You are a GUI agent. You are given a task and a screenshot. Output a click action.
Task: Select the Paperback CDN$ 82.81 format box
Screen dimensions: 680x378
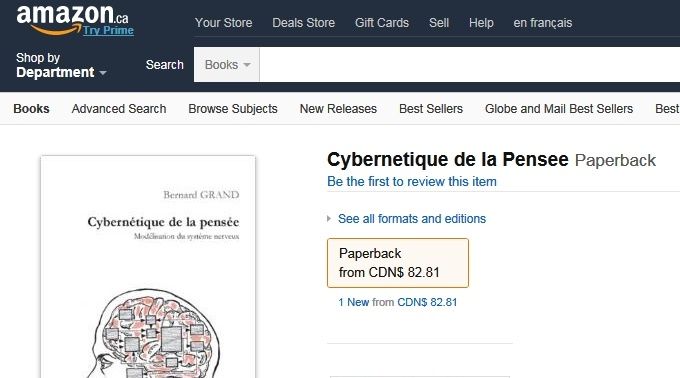pyautogui.click(x=398, y=263)
